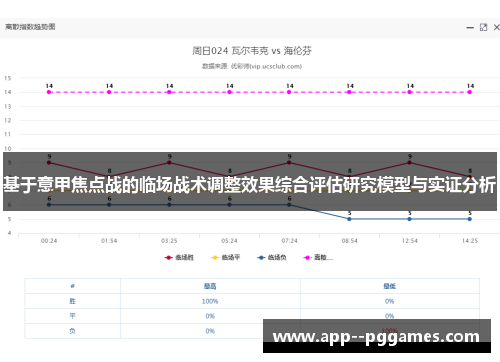This screenshot has width=500, height=362.
Task: Click the 负 row label in table
Action: (x=72, y=331)
